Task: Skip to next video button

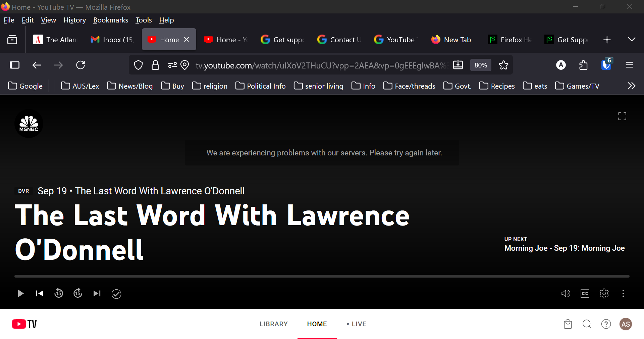Action: (97, 294)
